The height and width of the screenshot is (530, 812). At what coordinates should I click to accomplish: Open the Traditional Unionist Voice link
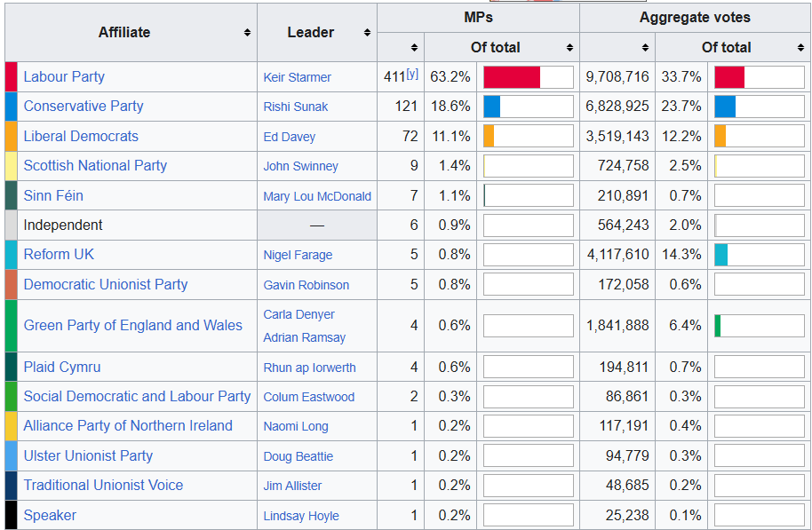pos(104,485)
